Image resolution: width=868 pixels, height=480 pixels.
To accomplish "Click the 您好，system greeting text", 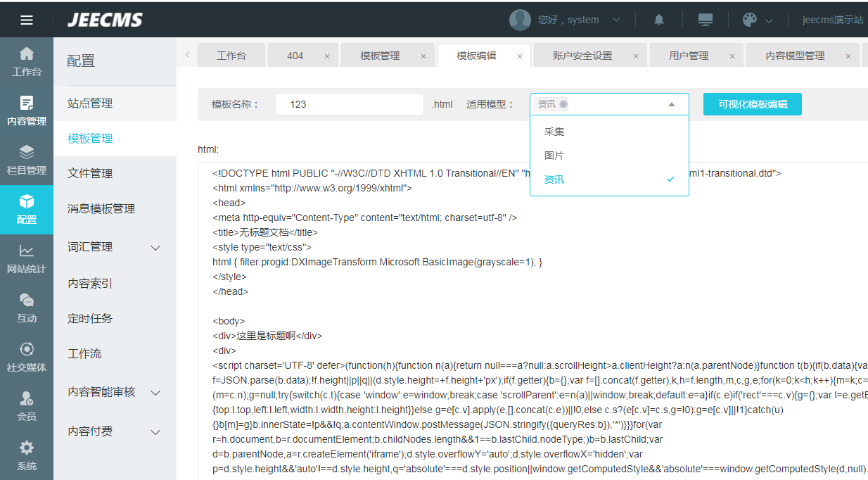I will click(568, 20).
